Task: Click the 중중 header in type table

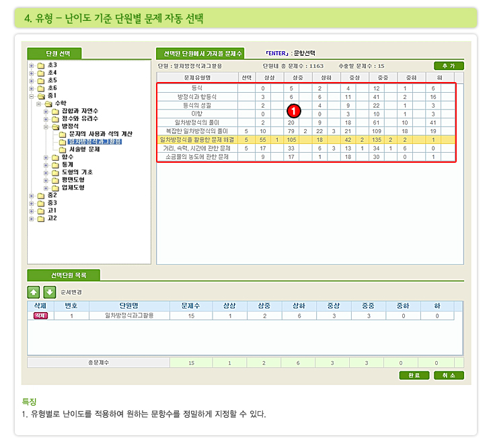Action: (x=383, y=77)
